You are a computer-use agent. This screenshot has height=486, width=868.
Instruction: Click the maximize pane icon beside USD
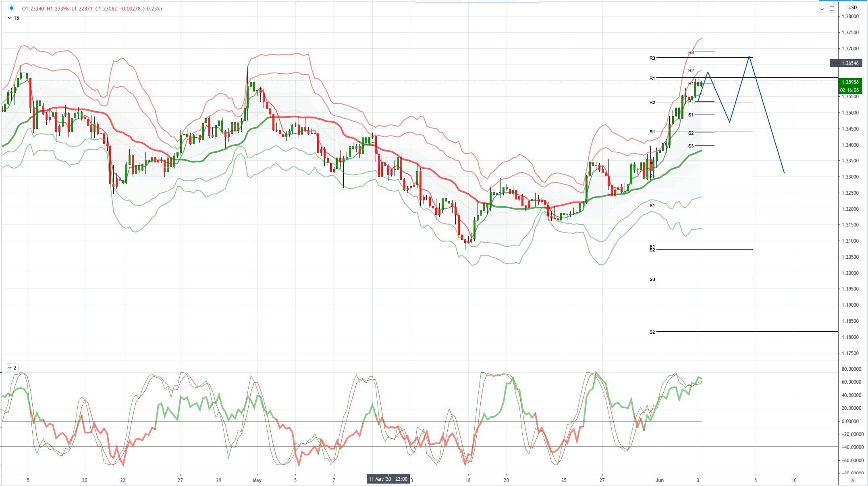[x=832, y=8]
